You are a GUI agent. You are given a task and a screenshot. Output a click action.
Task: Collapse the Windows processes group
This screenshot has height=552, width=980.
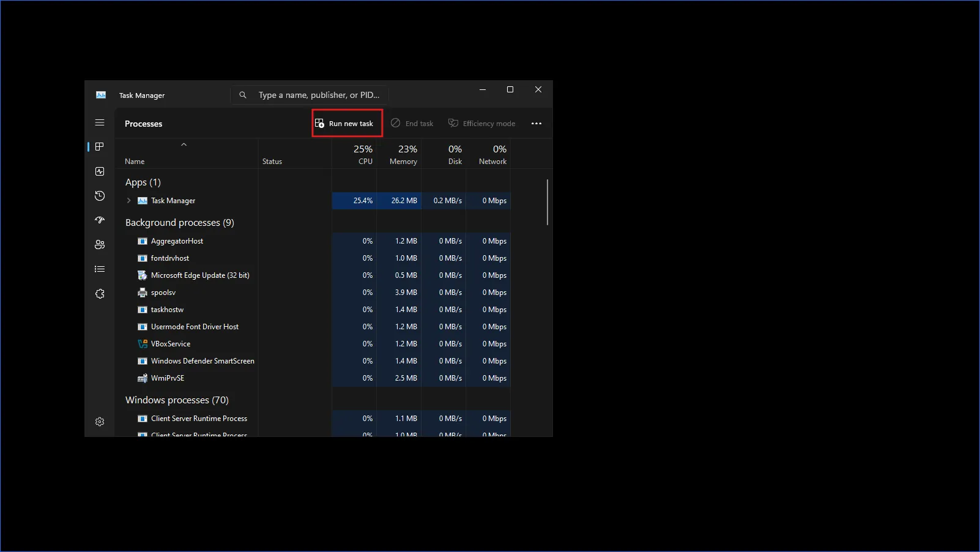click(x=177, y=400)
